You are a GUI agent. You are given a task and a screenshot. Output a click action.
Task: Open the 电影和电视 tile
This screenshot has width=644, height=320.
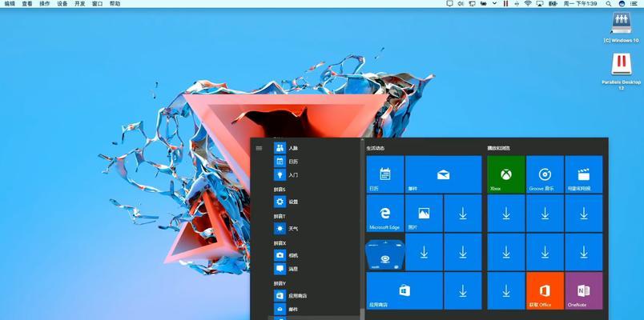[584, 174]
